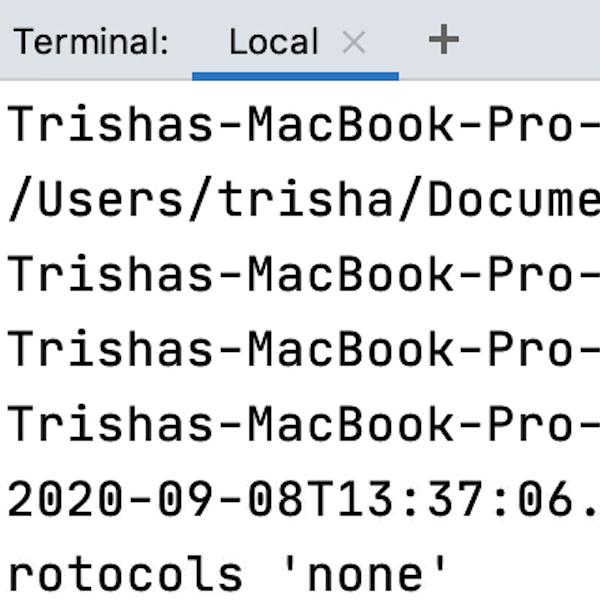This screenshot has width=600, height=600.
Task: Click the blue underline beneath Local tab
Action: (x=295, y=75)
